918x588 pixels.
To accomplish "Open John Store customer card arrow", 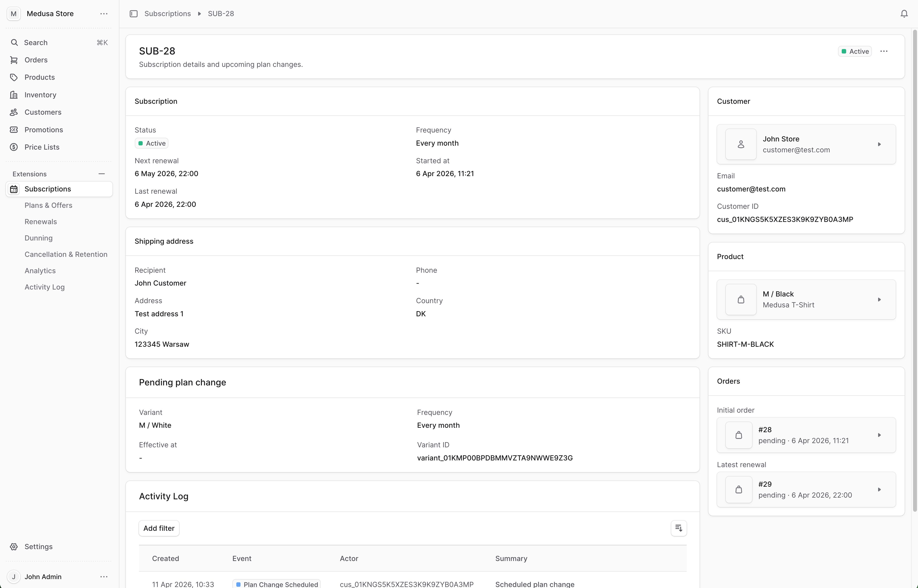I will (879, 144).
